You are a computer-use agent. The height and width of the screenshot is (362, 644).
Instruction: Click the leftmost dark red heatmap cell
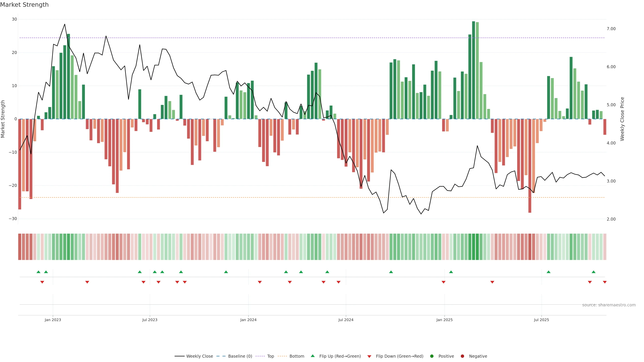[19, 247]
